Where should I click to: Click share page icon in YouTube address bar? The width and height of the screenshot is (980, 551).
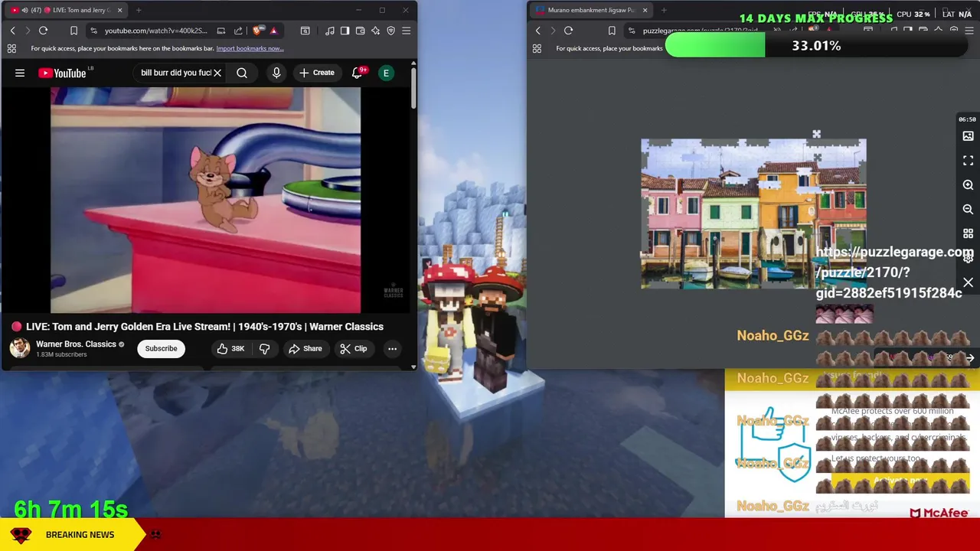238,31
